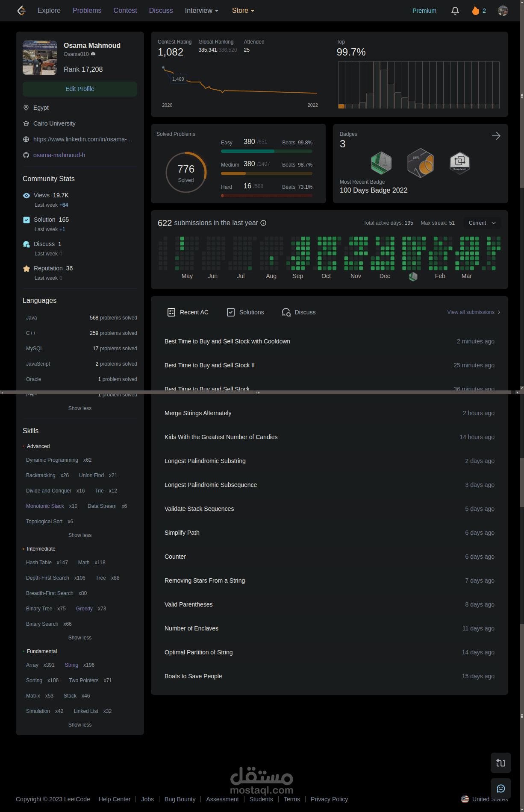The image size is (524, 812).
Task: Click the February calendar badge icon
Action: pyautogui.click(x=413, y=276)
